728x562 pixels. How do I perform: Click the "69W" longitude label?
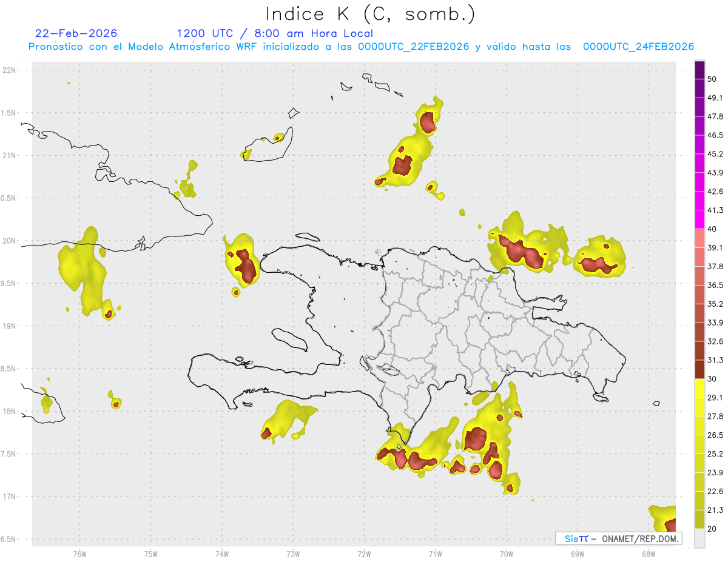point(578,554)
